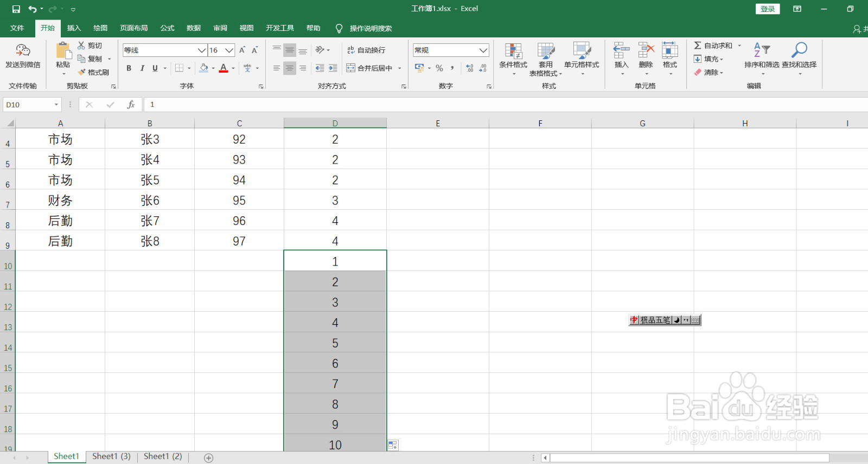Toggle top vertical alignment
Image resolution: width=868 pixels, height=464 pixels.
click(x=277, y=50)
